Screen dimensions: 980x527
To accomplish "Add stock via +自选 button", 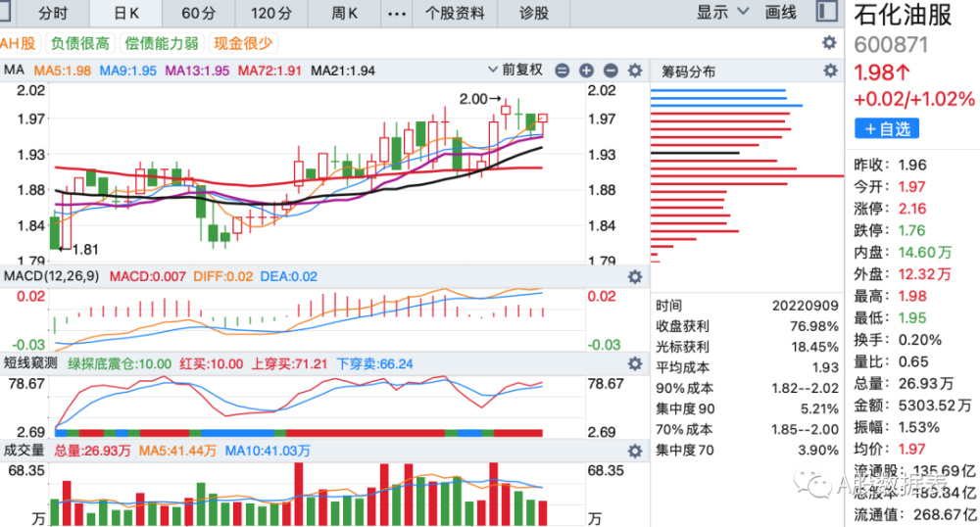I will pyautogui.click(x=887, y=128).
